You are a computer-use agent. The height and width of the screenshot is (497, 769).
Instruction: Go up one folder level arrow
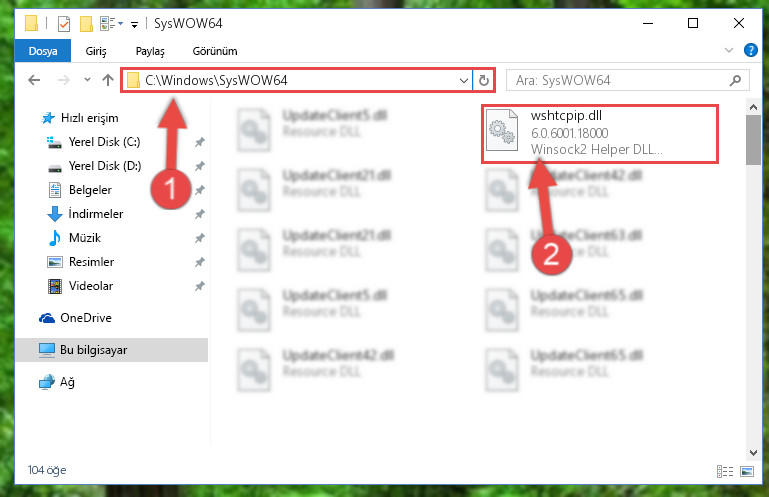tap(108, 80)
